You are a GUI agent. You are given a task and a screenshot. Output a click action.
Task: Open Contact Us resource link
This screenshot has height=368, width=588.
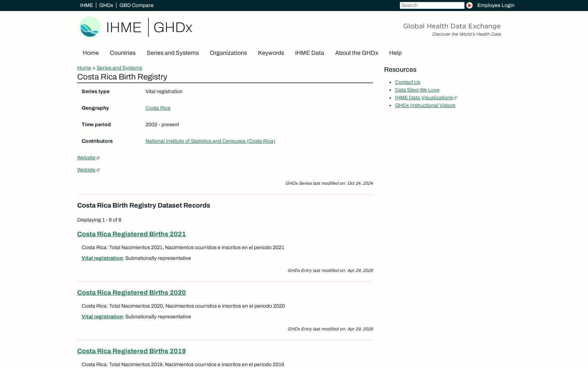tap(408, 82)
